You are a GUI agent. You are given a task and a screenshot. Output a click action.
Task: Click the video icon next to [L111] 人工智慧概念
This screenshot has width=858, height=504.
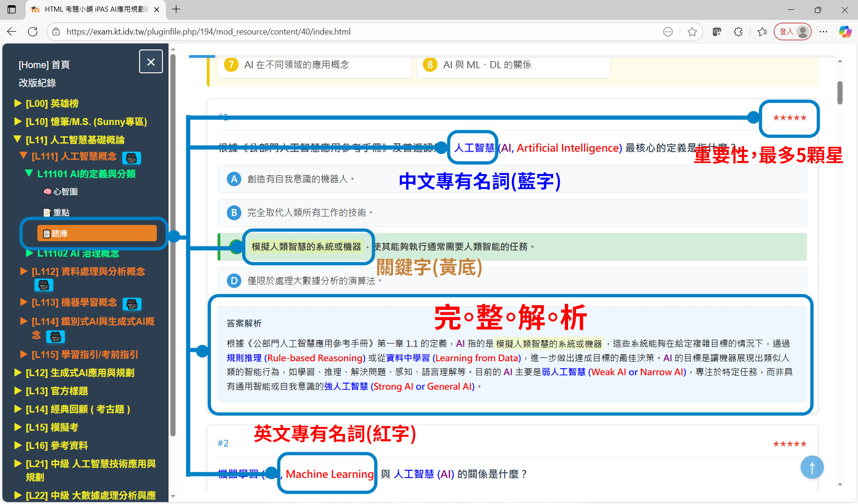pos(131,158)
